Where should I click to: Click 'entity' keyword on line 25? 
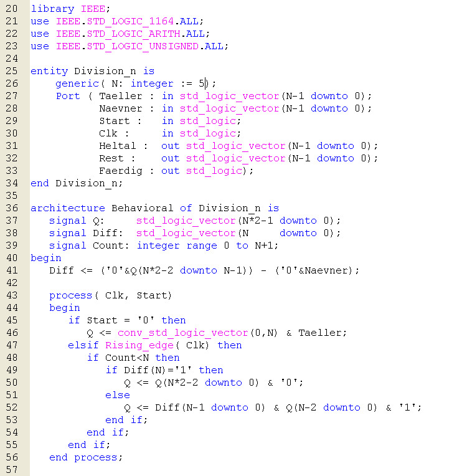pyautogui.click(x=49, y=71)
